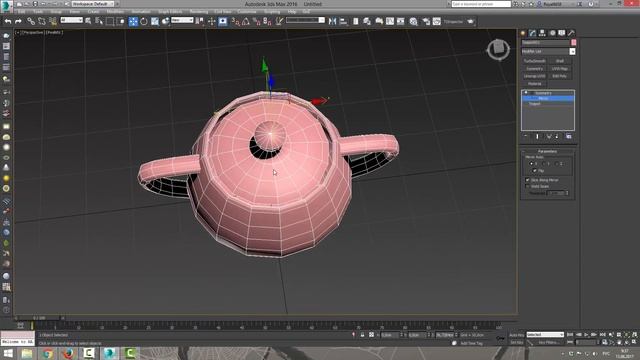Select the X mirror axis radio button
The width and height of the screenshot is (640, 360).
click(531, 164)
